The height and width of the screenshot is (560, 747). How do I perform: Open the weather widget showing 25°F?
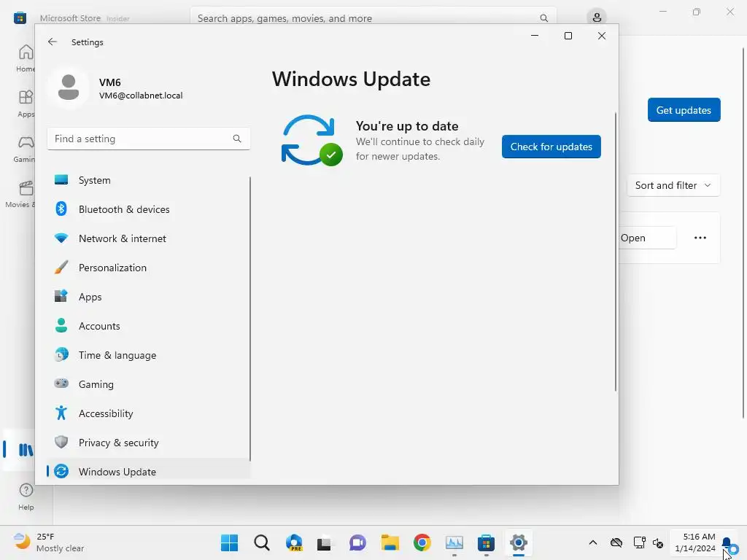pyautogui.click(x=49, y=542)
